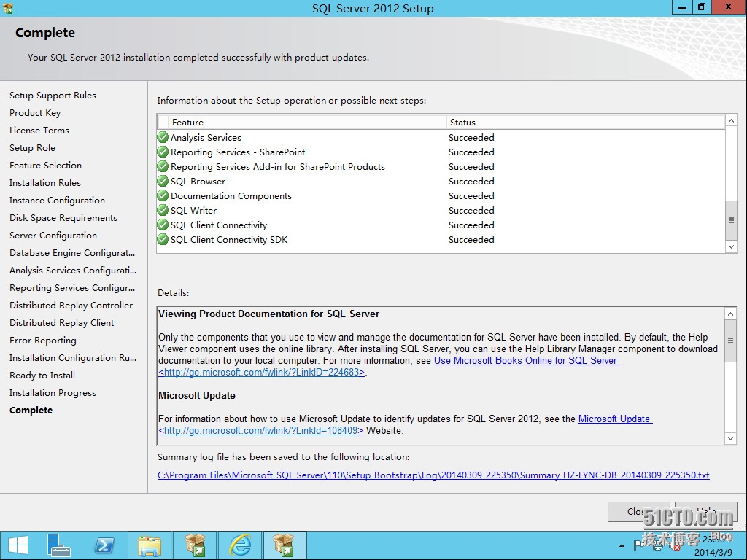Click the green check icon beside Analysis Services
Screen dimensions: 747x560
(163, 137)
